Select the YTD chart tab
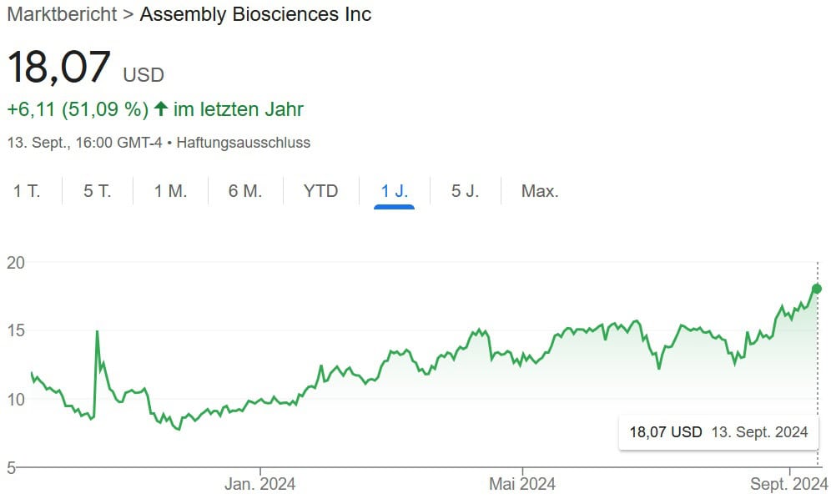This screenshot has width=831, height=504. point(321,191)
